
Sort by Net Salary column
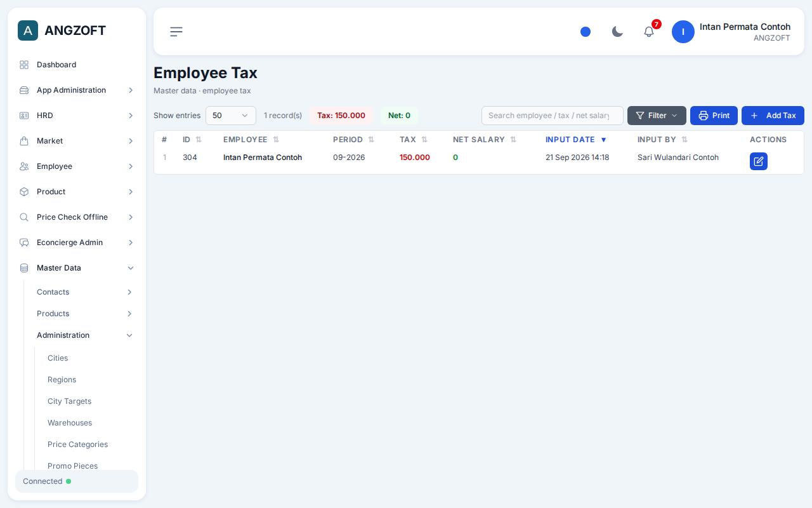(x=485, y=140)
